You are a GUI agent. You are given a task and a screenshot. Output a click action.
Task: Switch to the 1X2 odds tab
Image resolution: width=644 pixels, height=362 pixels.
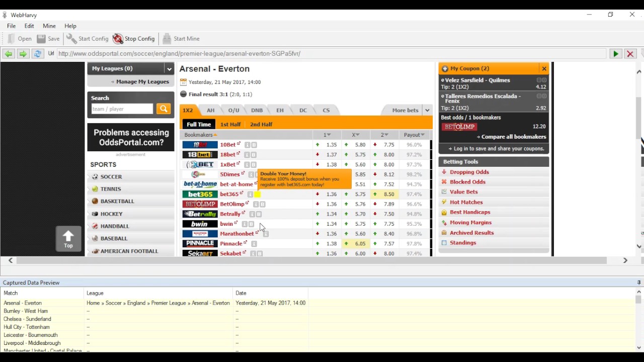(188, 110)
